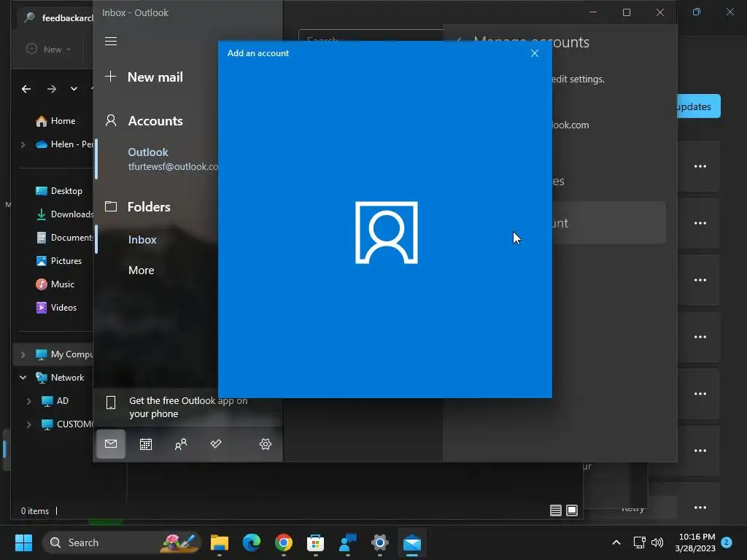Viewport: 747px width, 560px height.
Task: Open the hamburger menu in Mail
Action: pos(111,42)
